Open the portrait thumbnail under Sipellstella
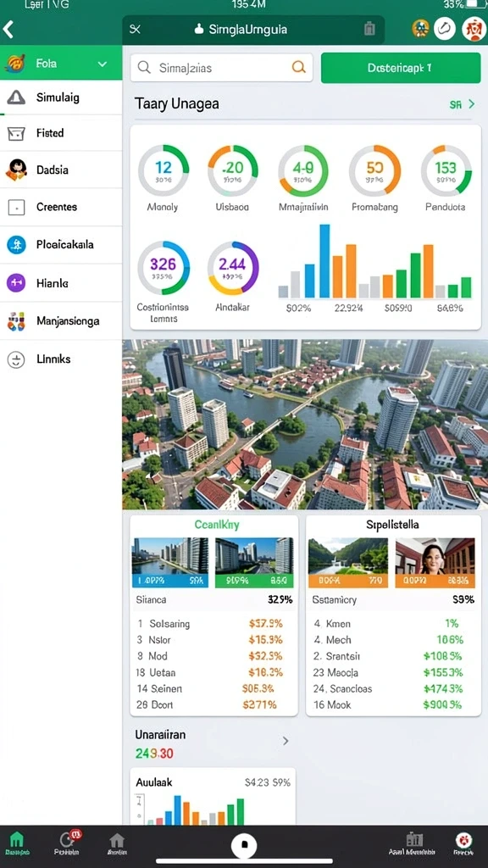488x868 pixels. coord(435,562)
